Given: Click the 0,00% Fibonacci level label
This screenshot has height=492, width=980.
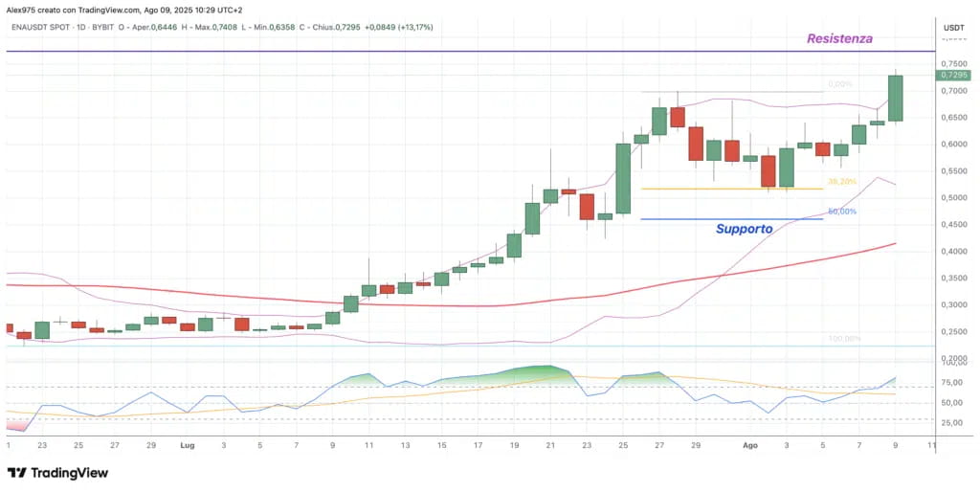Looking at the screenshot, I should point(840,84).
